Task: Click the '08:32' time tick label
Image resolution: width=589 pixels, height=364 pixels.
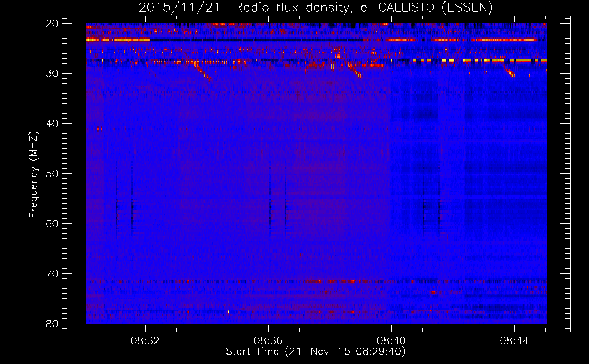Action: tap(146, 341)
